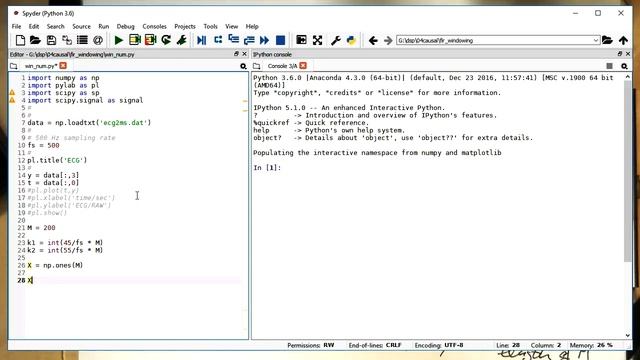
Task: Step into the function in debugger
Action: coord(233,40)
